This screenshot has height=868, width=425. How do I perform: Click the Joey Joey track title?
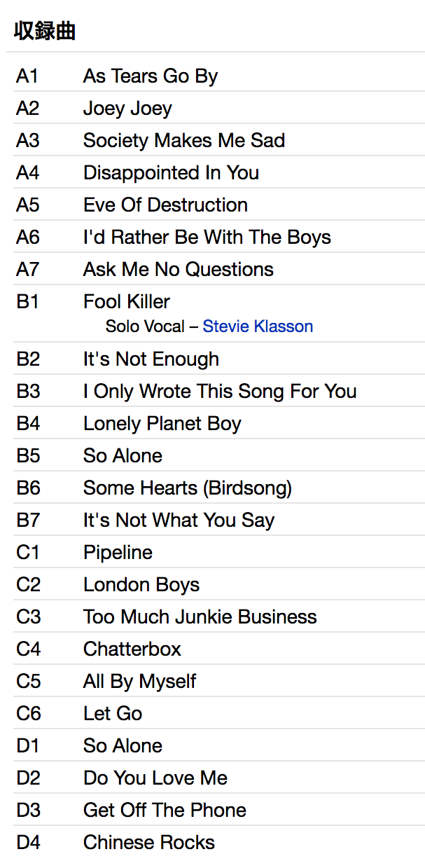(127, 109)
